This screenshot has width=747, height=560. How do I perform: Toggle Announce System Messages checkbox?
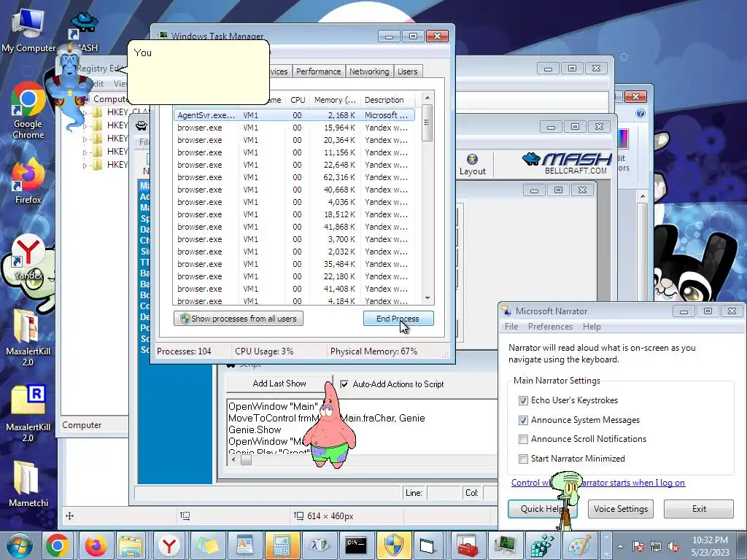coord(523,420)
